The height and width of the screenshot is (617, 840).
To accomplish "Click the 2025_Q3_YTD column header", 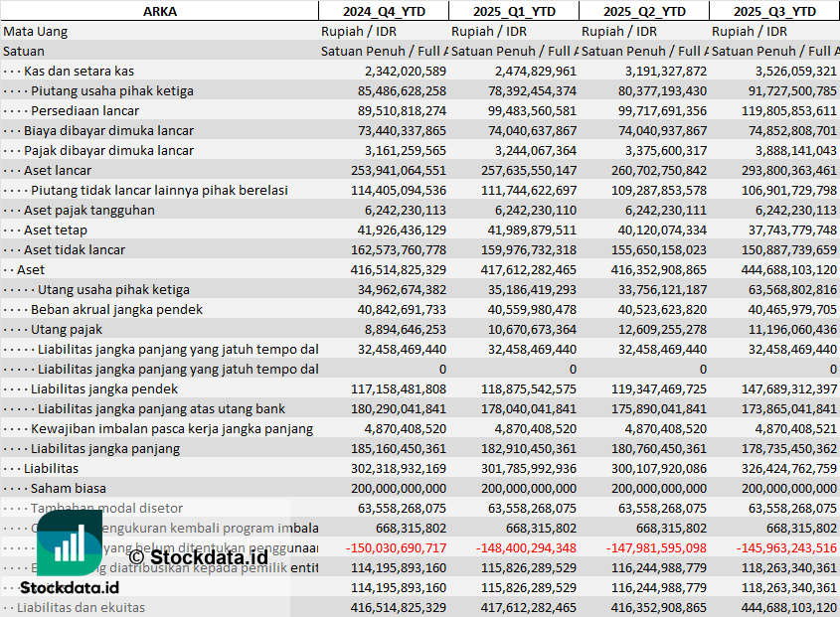I will coord(774,11).
